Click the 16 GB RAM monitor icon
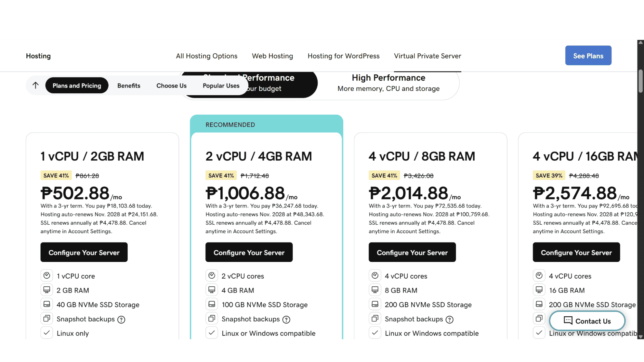The width and height of the screenshot is (644, 362). pyautogui.click(x=539, y=289)
